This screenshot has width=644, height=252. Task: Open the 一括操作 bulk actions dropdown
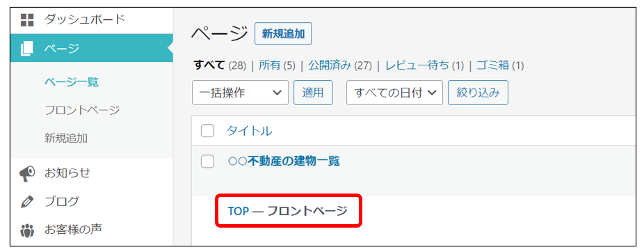[240, 93]
